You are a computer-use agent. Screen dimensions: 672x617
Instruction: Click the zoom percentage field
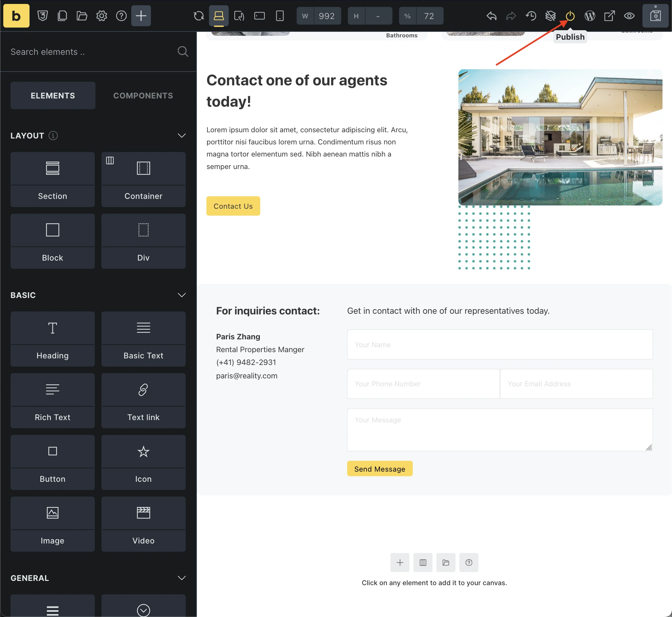(429, 16)
